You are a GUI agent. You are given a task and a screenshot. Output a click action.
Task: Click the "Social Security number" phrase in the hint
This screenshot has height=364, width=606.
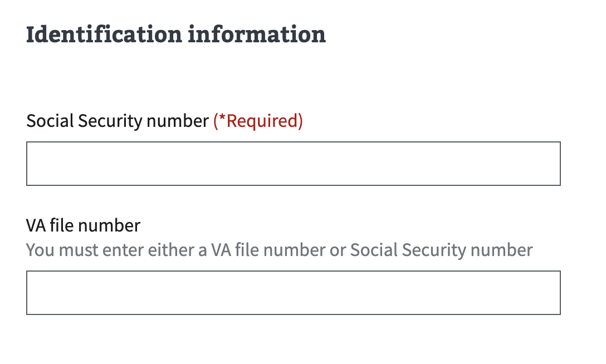point(441,250)
